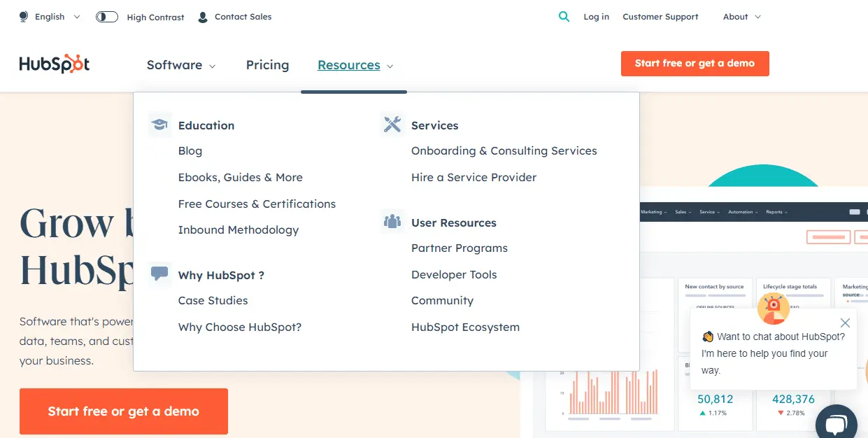This screenshot has height=438, width=868.
Task: Click the Services heading
Action: point(435,126)
